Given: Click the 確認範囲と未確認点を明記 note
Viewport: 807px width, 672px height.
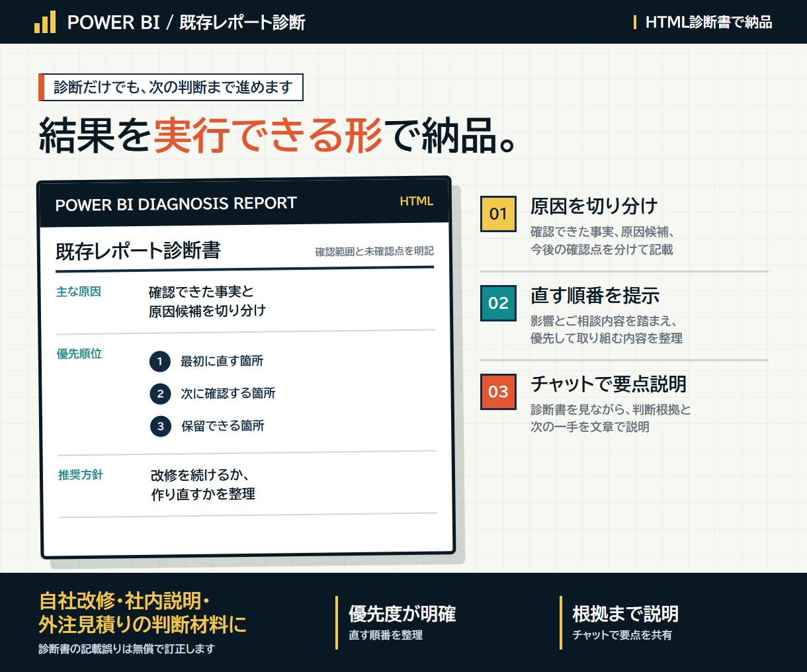Looking at the screenshot, I should 374,251.
